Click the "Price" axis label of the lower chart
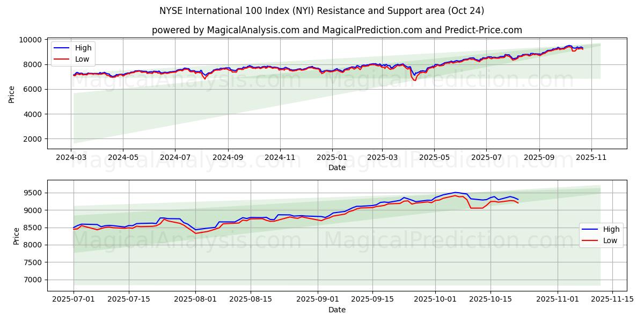The image size is (644, 322). pyautogui.click(x=16, y=236)
